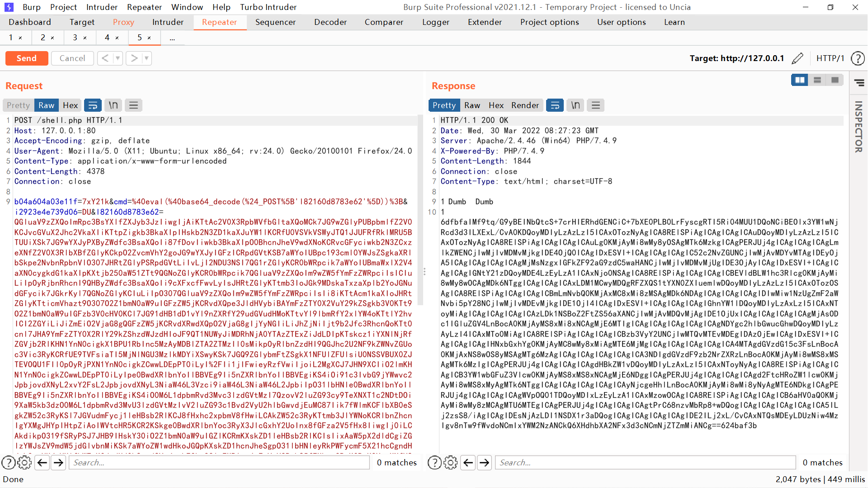Screen dimensions: 868x488
Task: Open Request search settings gear
Action: pyautogui.click(x=24, y=463)
